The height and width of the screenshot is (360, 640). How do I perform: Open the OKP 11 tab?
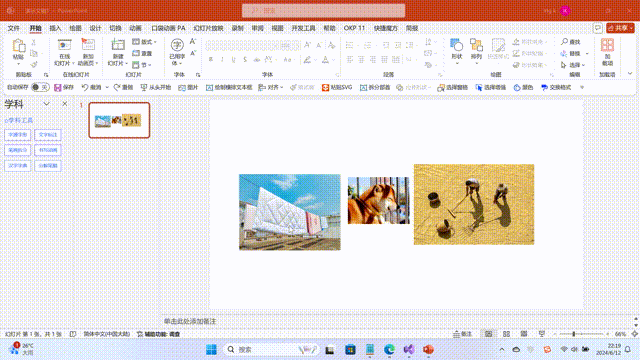point(354,28)
